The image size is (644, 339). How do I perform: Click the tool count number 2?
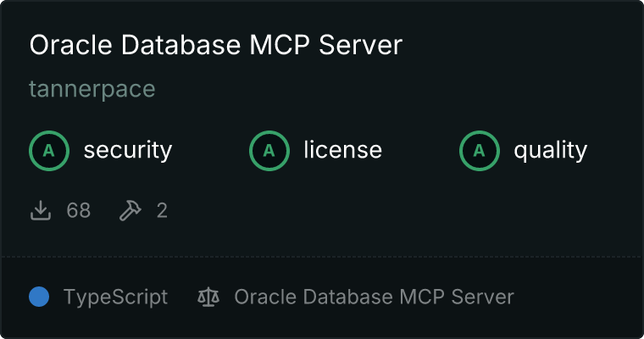(162, 210)
